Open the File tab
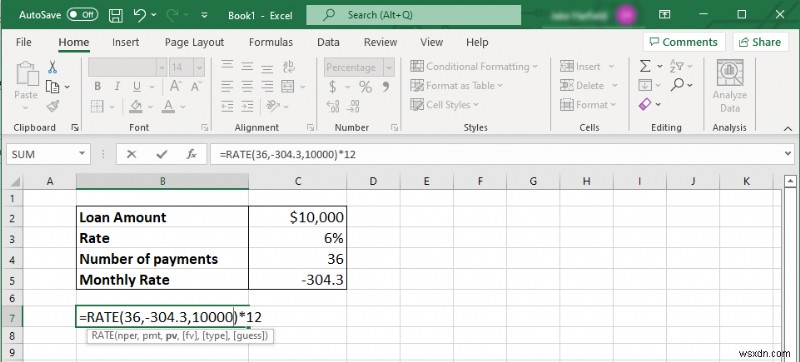Image resolution: width=800 pixels, height=362 pixels. (23, 42)
